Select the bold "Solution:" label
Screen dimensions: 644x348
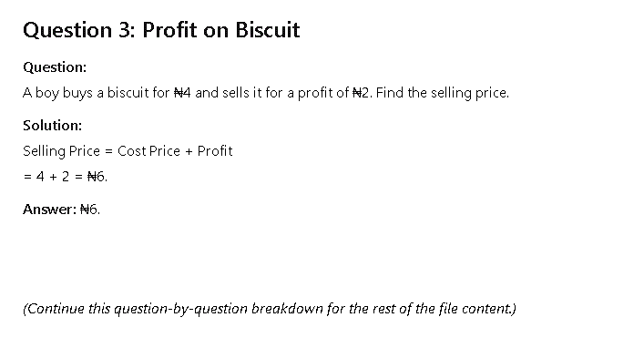[53, 126]
